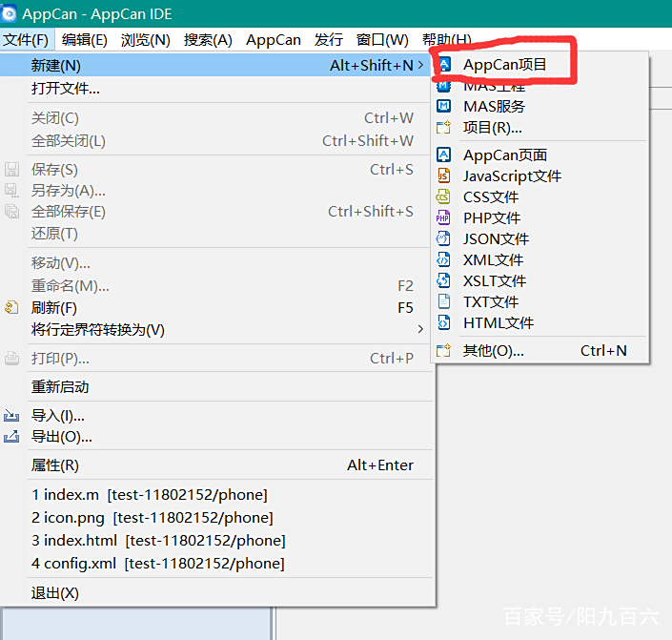Open the 帮助(H) menu
The height and width of the screenshot is (640, 672).
(x=447, y=39)
